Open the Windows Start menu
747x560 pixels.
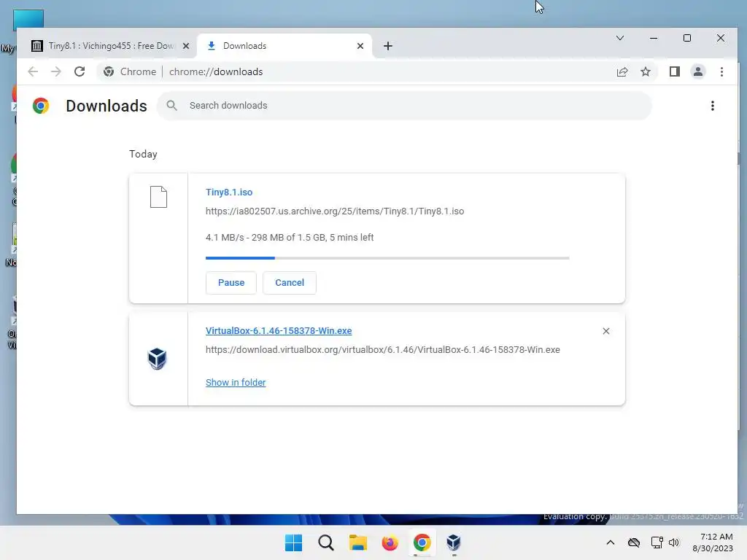293,542
